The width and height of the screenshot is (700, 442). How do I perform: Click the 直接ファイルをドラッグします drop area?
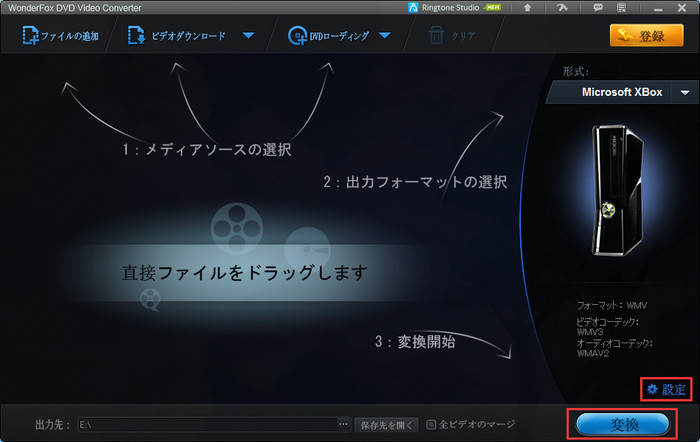click(245, 273)
